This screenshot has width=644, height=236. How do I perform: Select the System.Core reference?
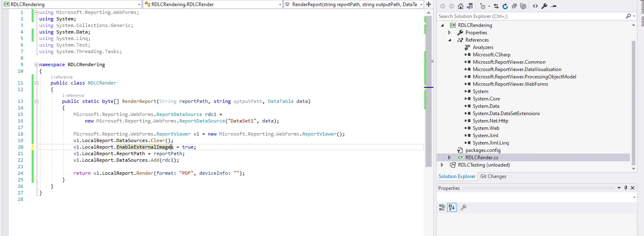pos(486,99)
